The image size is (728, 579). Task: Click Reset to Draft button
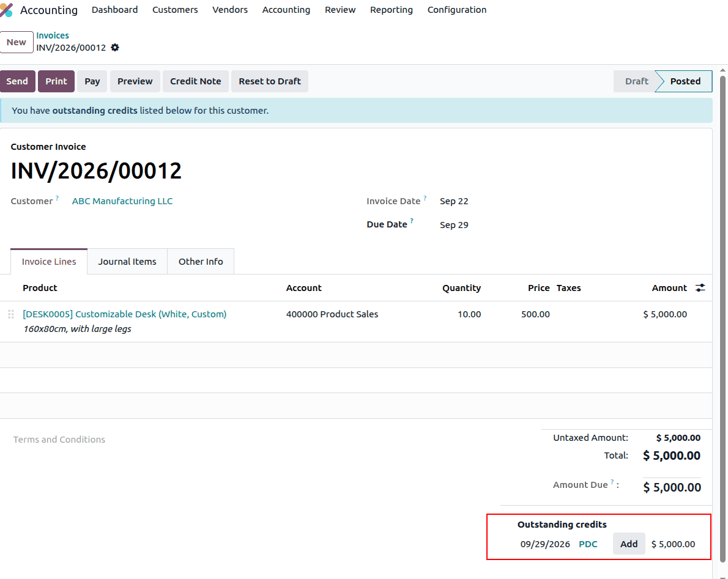(x=270, y=81)
